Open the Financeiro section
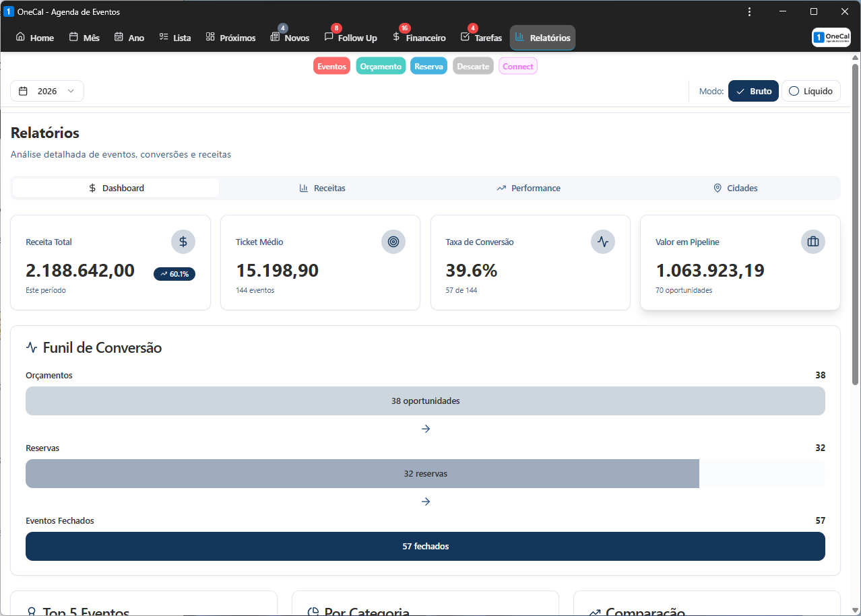Image resolution: width=861 pixels, height=616 pixels. (419, 38)
